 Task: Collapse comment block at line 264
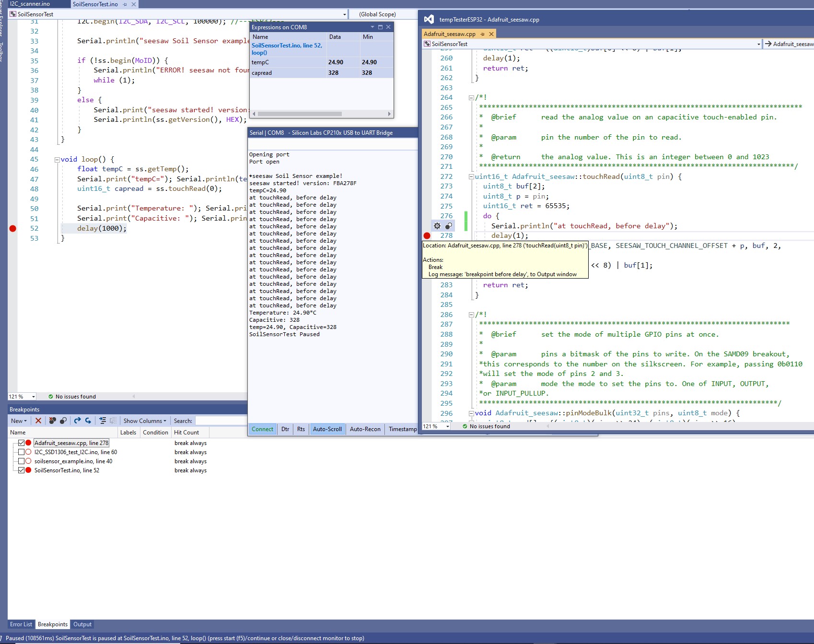click(471, 97)
